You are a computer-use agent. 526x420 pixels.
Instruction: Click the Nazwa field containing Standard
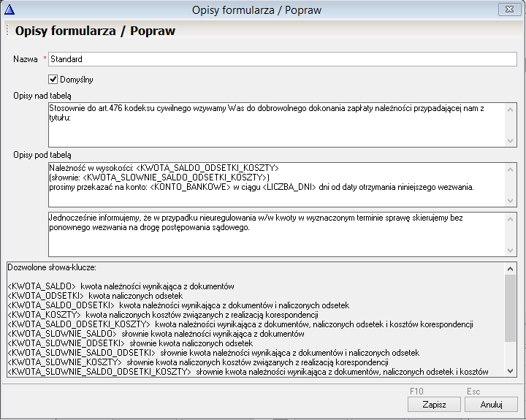point(282,59)
